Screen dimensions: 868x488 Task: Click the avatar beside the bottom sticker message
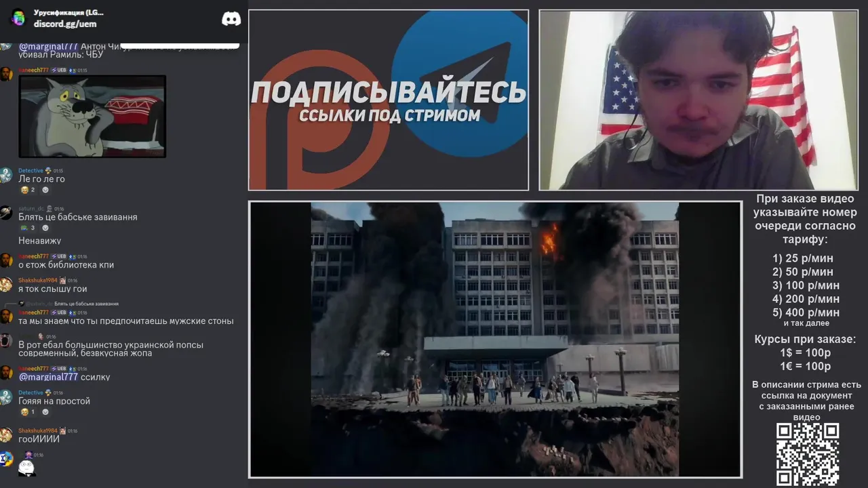point(6,459)
